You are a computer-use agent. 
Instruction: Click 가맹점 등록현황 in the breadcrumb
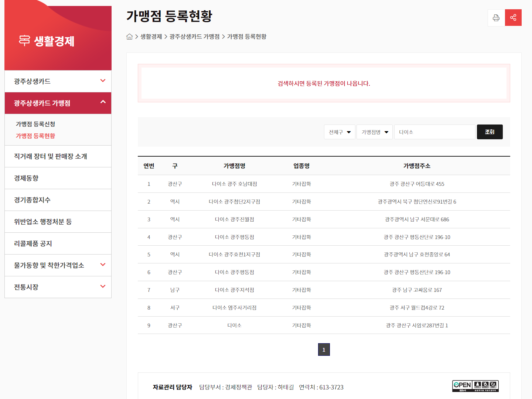click(247, 37)
